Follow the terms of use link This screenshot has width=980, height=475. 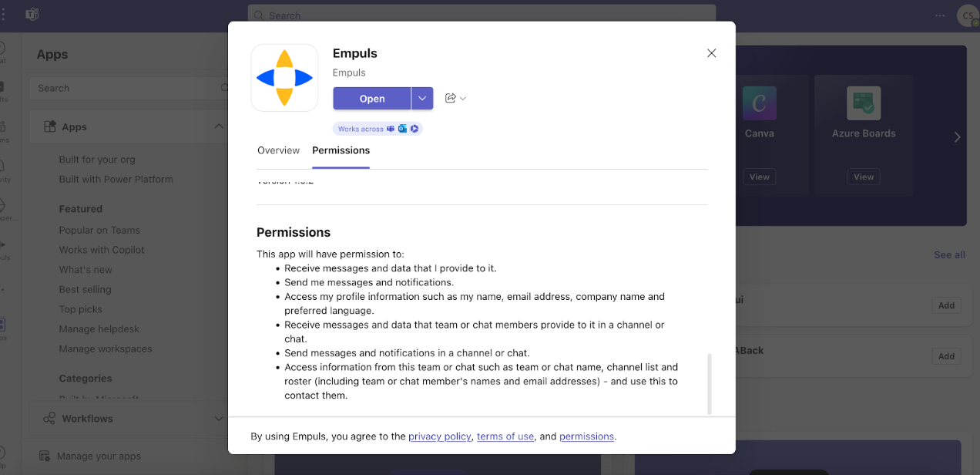click(505, 436)
